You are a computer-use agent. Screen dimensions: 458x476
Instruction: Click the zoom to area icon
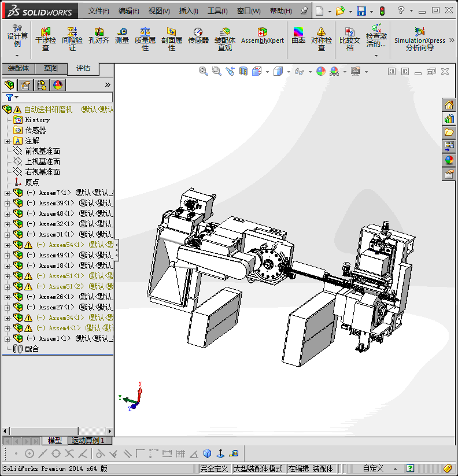(217, 71)
